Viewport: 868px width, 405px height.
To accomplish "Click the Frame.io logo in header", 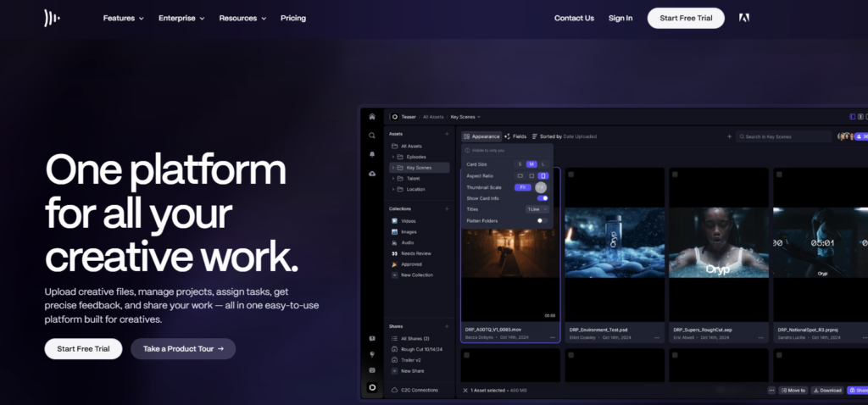I will click(52, 18).
